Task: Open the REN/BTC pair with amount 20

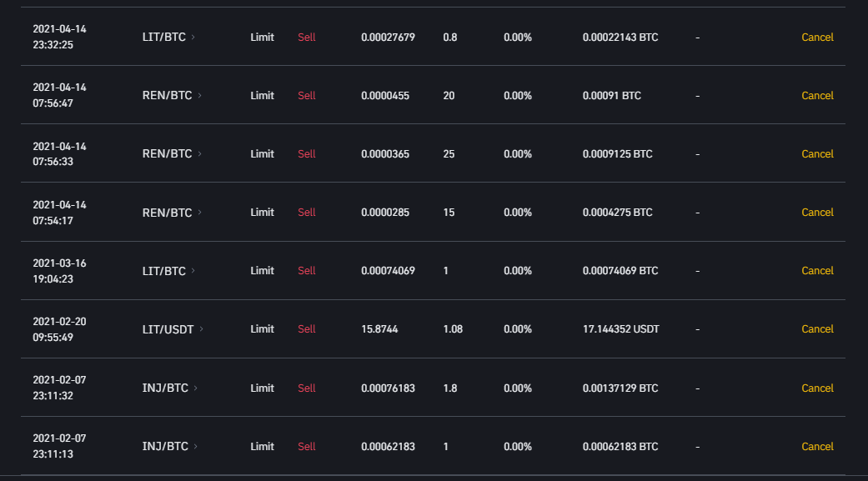Action: coord(167,95)
